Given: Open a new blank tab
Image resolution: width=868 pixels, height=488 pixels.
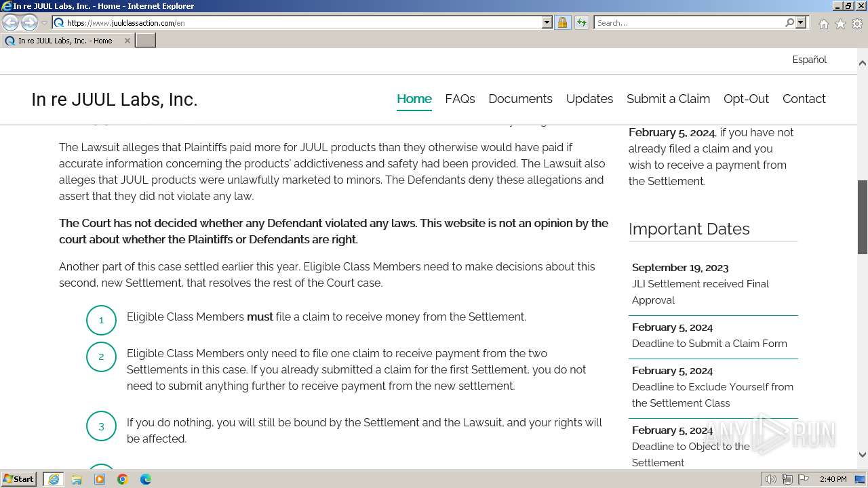Looking at the screenshot, I should coord(146,41).
